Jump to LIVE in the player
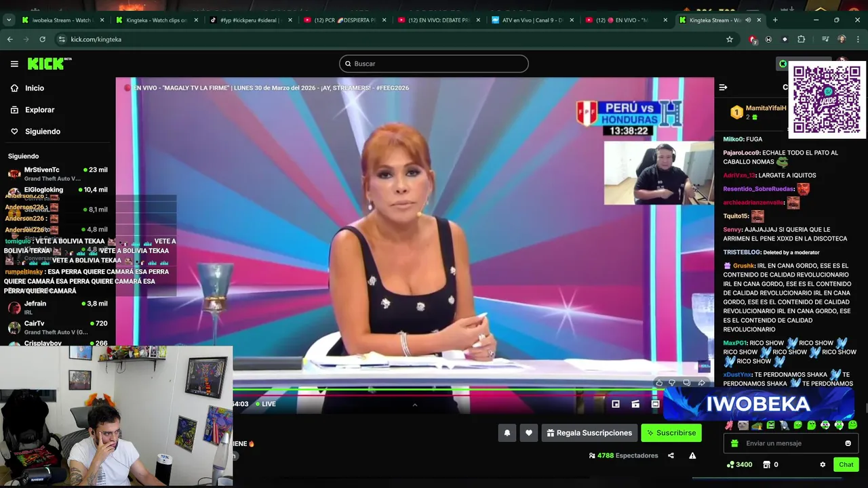The image size is (868, 488). (x=266, y=404)
